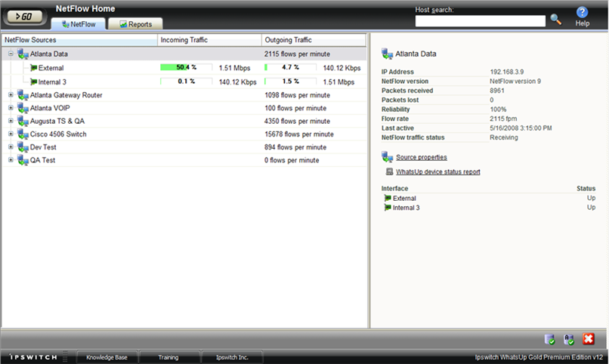The width and height of the screenshot is (609, 364).
Task: Click into the Host search field
Action: 480,21
